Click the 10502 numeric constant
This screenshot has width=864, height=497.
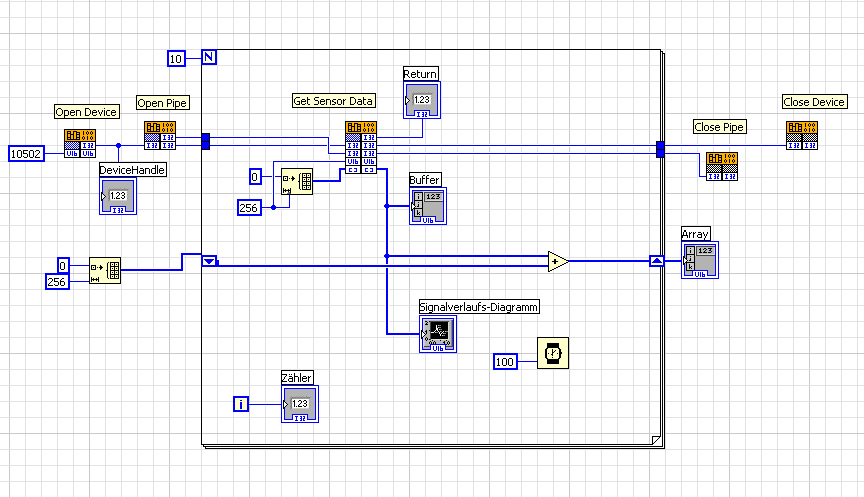pos(26,154)
